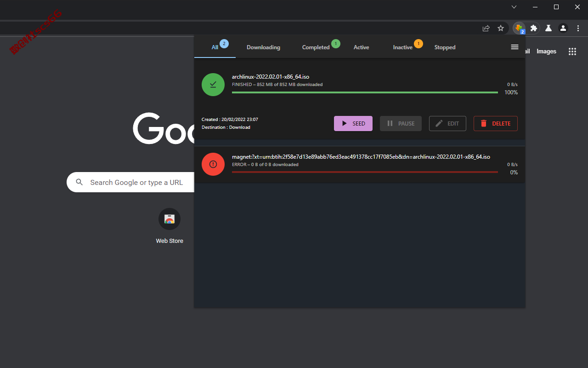Click the Chrome Labs flask icon
Image resolution: width=588 pixels, height=368 pixels.
coord(548,28)
